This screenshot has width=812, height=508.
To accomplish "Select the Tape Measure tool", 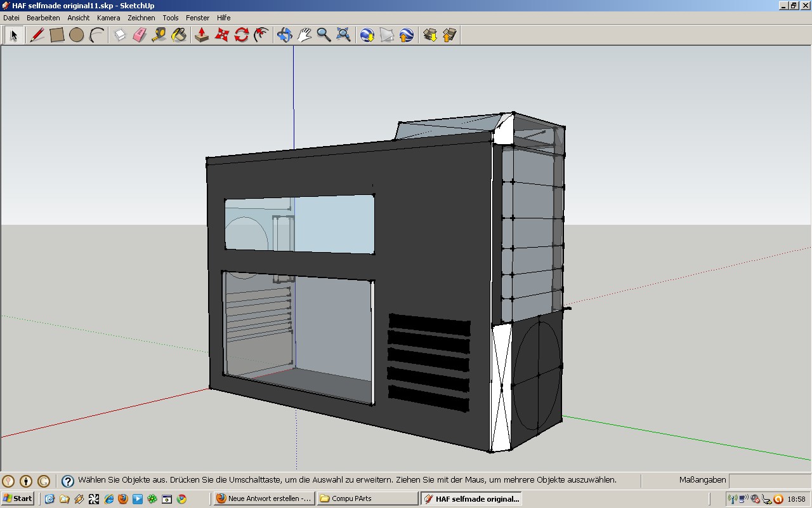I will pos(159,35).
